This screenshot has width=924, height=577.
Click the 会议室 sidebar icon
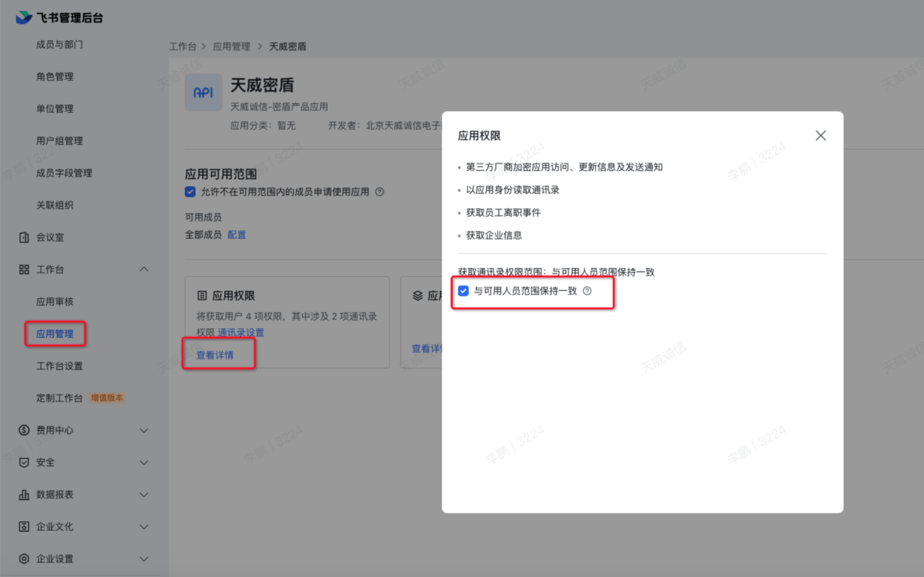[24, 237]
